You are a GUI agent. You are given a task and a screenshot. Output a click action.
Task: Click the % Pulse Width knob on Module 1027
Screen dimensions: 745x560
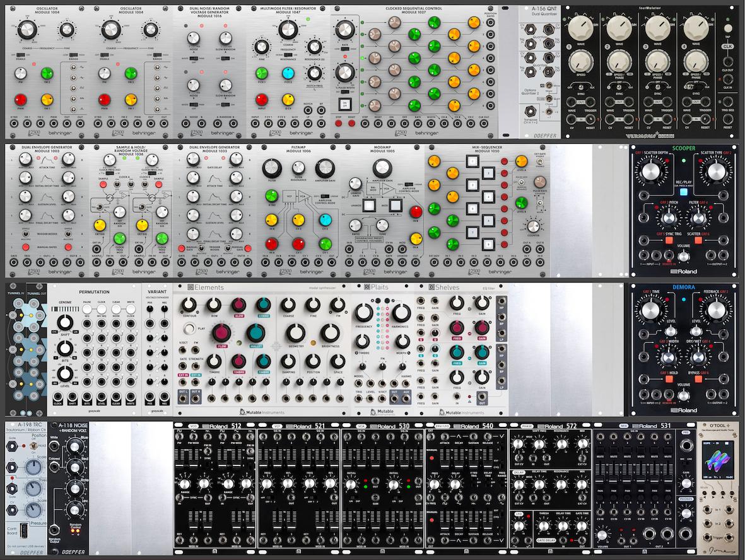point(344,73)
